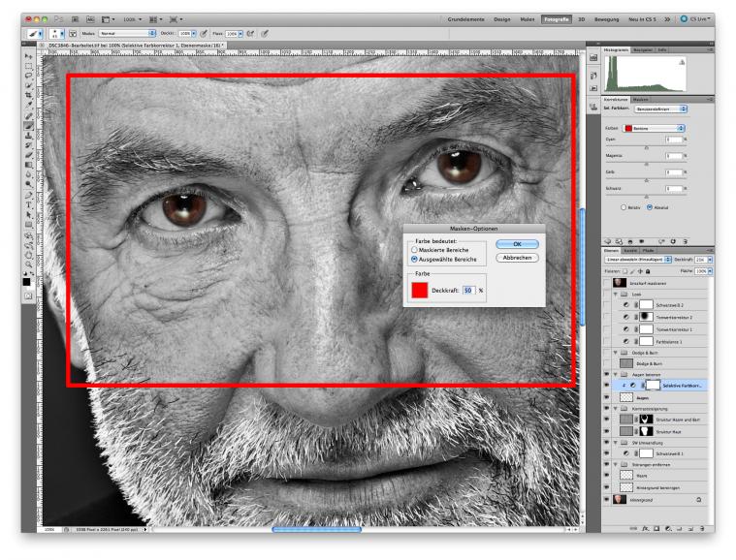
Task: Create new adjustment layer from Layers panel footer
Action: [668, 529]
